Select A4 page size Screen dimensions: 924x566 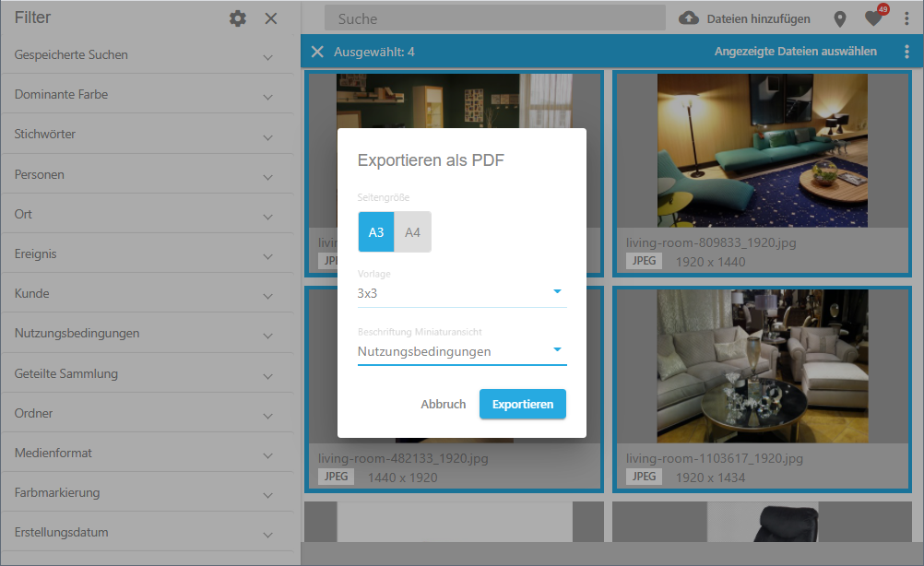pos(412,232)
